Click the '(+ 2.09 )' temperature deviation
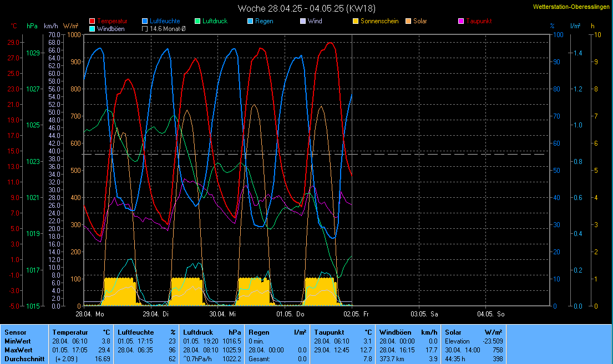Viewport: 613px width, 364px height. tap(67, 359)
